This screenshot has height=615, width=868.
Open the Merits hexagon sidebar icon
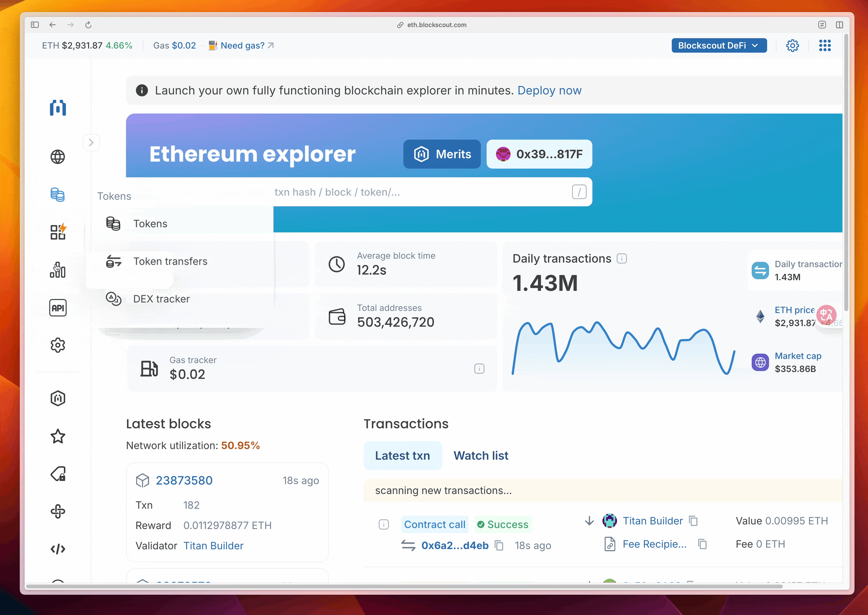coord(58,398)
